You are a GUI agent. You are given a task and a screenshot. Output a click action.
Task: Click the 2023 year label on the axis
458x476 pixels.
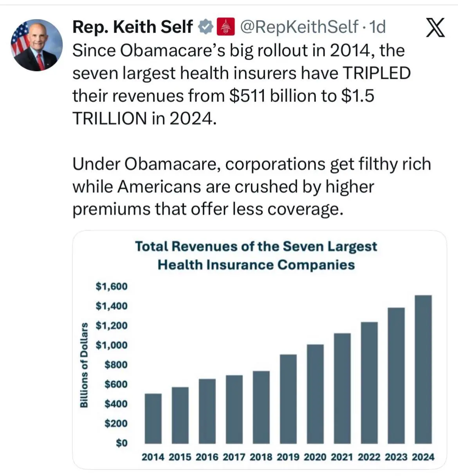396,457
